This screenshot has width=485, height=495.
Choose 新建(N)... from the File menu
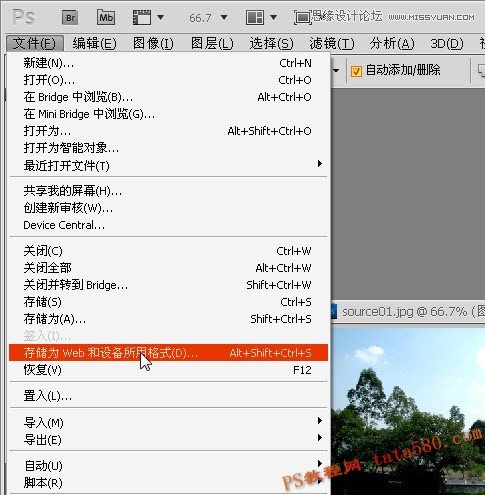pyautogui.click(x=168, y=63)
